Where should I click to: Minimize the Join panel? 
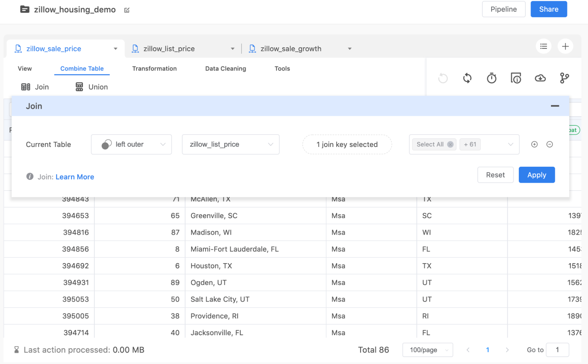pos(555,106)
